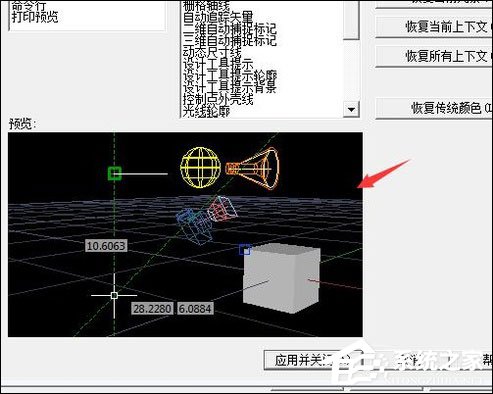Select 打印预览 in the context list
The width and height of the screenshot is (493, 394).
(x=35, y=17)
